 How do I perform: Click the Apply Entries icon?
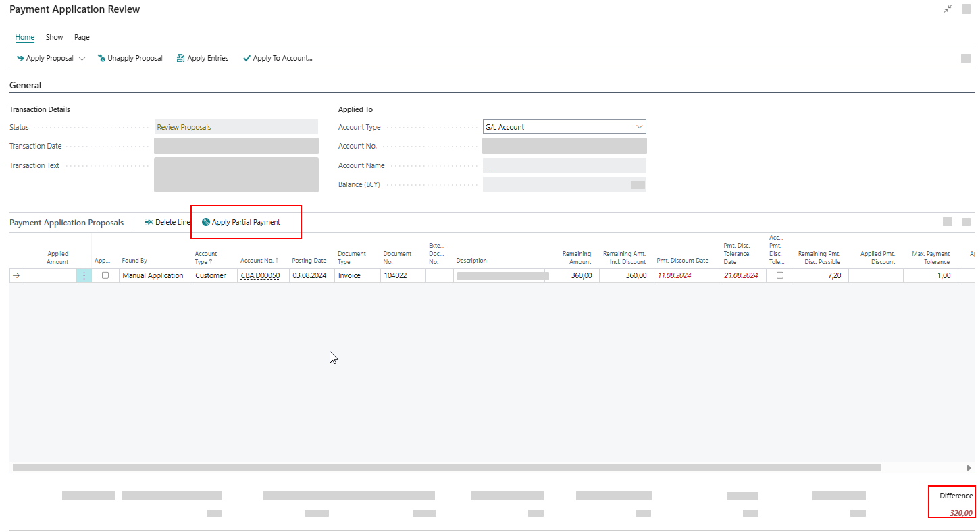(180, 59)
